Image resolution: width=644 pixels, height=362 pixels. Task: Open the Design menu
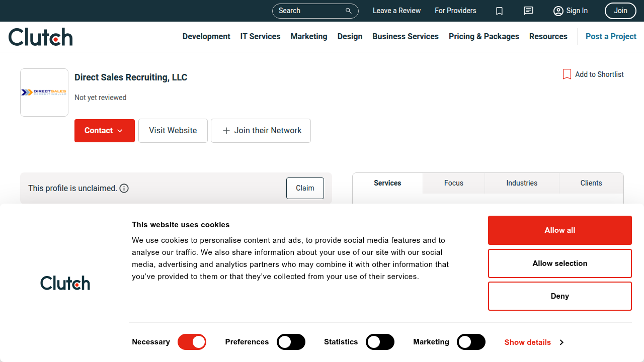click(x=350, y=37)
